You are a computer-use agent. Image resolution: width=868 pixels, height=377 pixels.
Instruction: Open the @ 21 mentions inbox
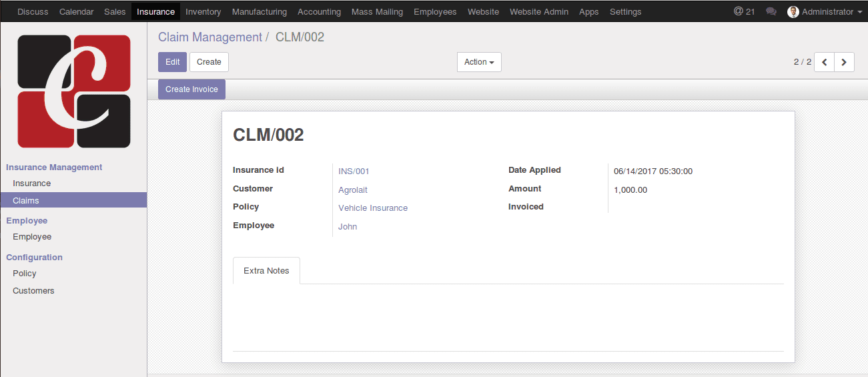[x=744, y=11]
